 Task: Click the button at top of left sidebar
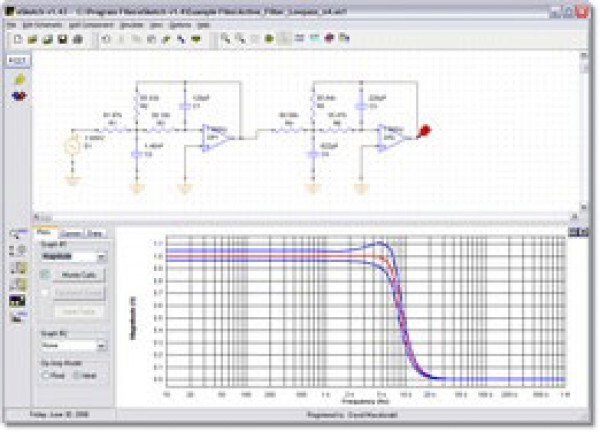[18, 61]
